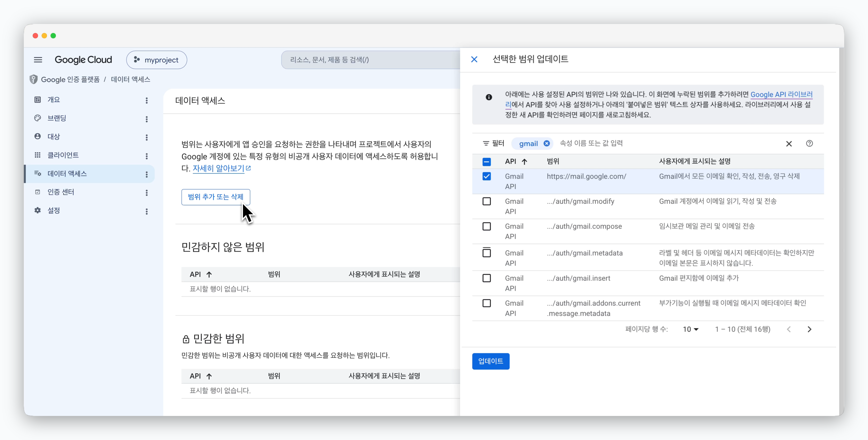Go to the previous page of scopes

click(x=789, y=329)
